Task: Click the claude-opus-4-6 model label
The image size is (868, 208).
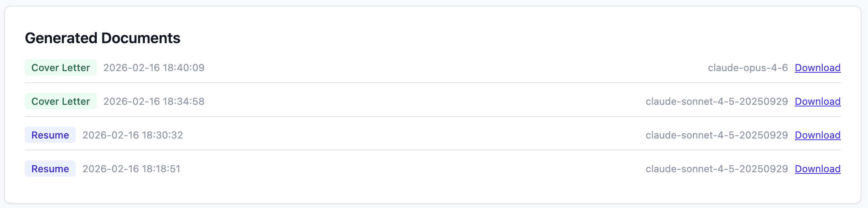Action: (x=747, y=68)
